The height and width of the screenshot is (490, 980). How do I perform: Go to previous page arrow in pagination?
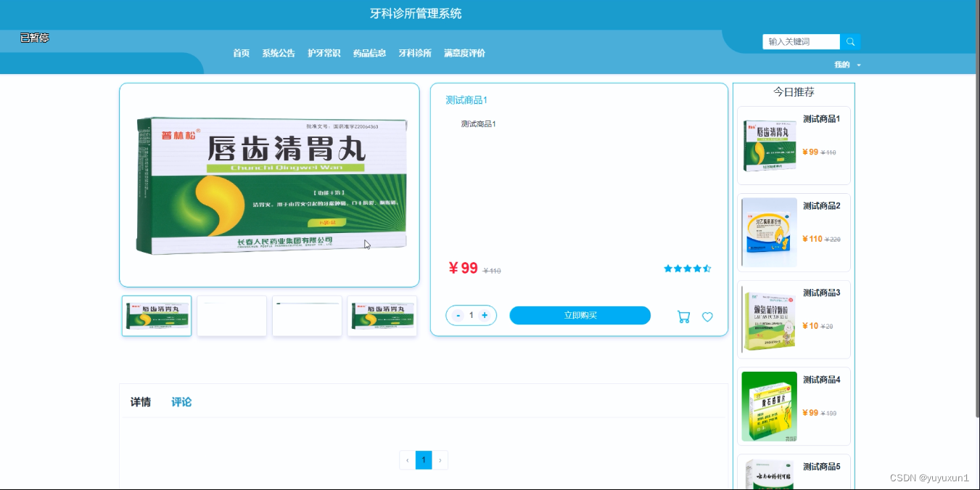coord(407,460)
